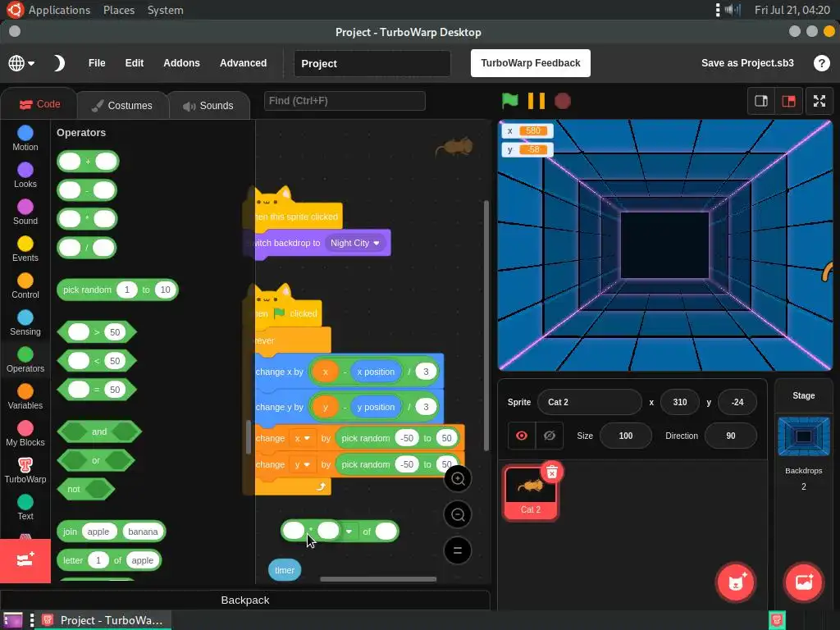Select the Sound block category
The height and width of the screenshot is (630, 840).
point(25,212)
